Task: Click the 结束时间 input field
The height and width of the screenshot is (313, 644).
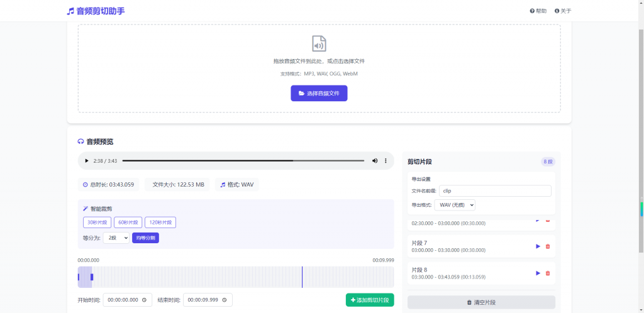Action: (208, 300)
